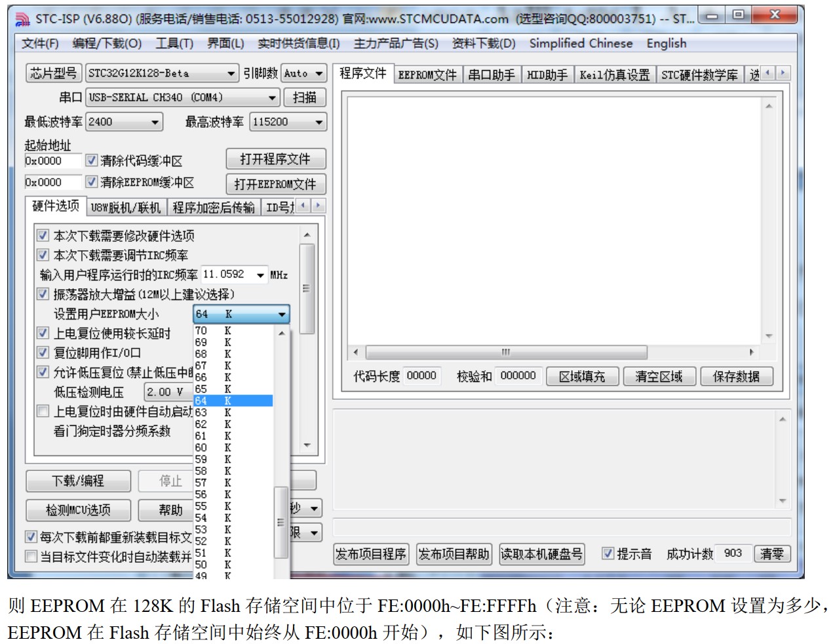Switch to 串口助手 tab

491,75
